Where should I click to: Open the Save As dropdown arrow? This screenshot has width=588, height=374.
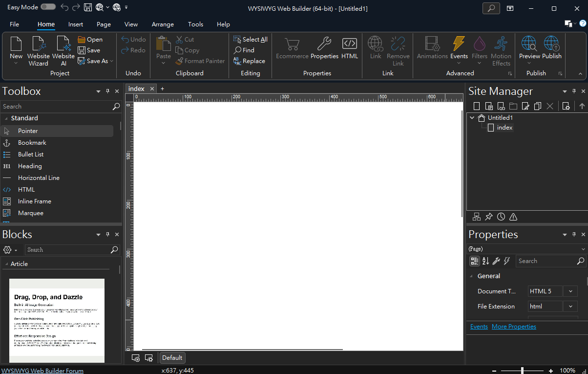(111, 61)
